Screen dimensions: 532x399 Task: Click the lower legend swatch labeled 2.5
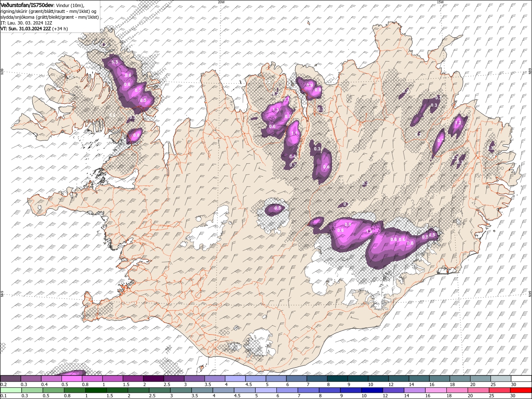tap(159, 390)
